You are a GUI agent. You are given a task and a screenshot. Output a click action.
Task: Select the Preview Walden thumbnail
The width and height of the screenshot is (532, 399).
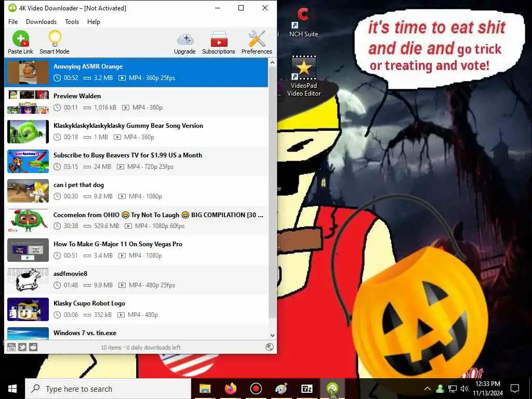coord(28,102)
